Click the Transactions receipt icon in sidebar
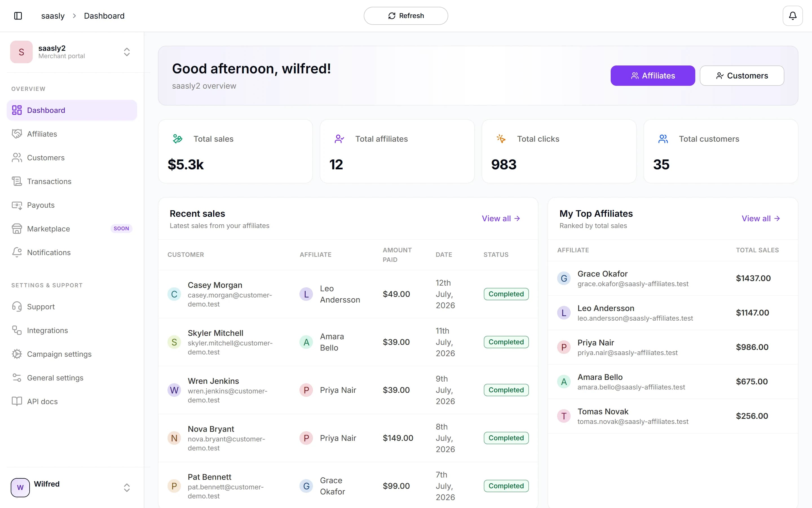This screenshot has width=812, height=508. [x=17, y=181]
